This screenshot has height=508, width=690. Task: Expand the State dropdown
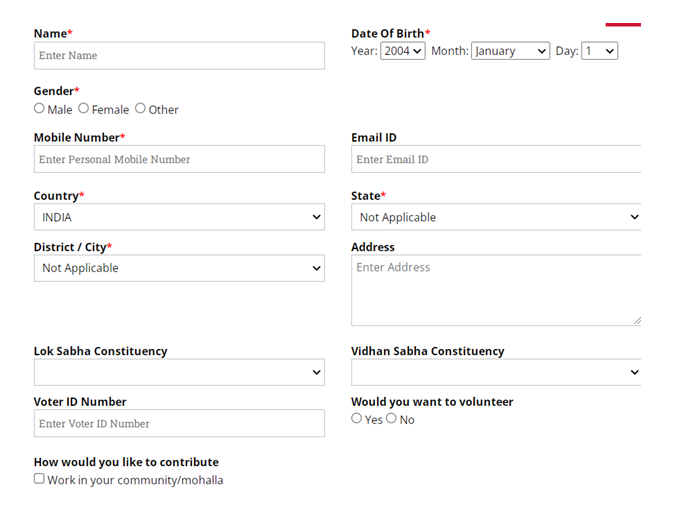point(496,217)
